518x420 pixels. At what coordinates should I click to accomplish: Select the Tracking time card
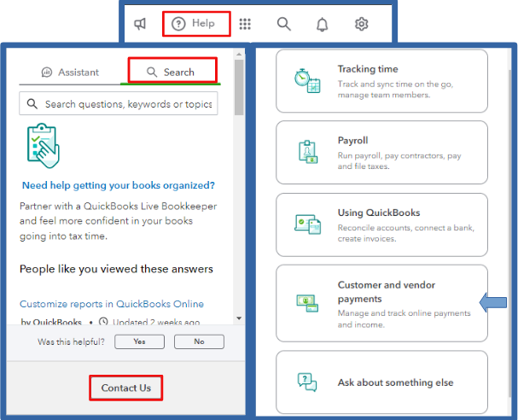pos(381,81)
